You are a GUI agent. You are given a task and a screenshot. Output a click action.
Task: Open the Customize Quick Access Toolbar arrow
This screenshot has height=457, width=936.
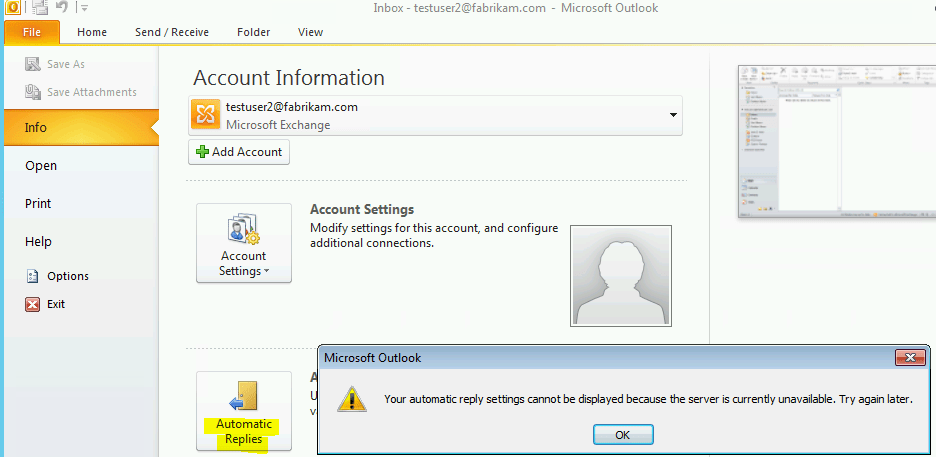[x=84, y=8]
